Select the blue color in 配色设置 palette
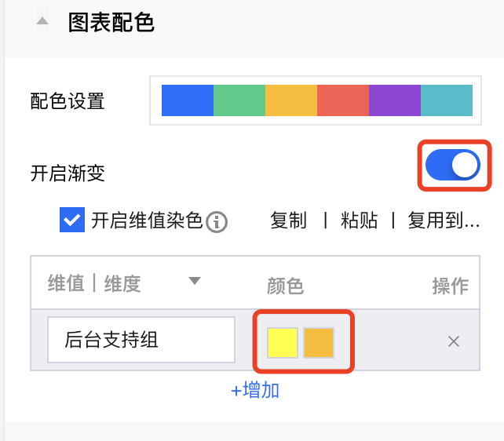The image size is (504, 441). 187,100
